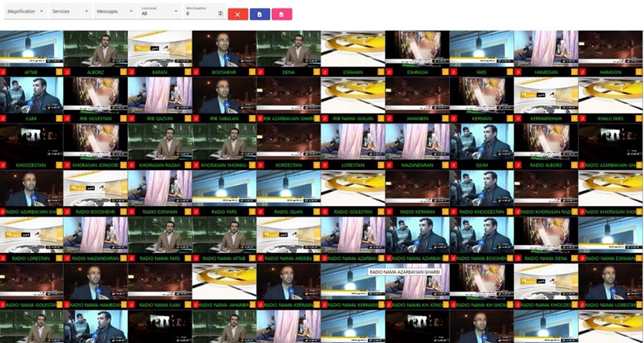Viewport: 644px width, 343px height.
Task: Click the pink file export button
Action: pyautogui.click(x=282, y=14)
